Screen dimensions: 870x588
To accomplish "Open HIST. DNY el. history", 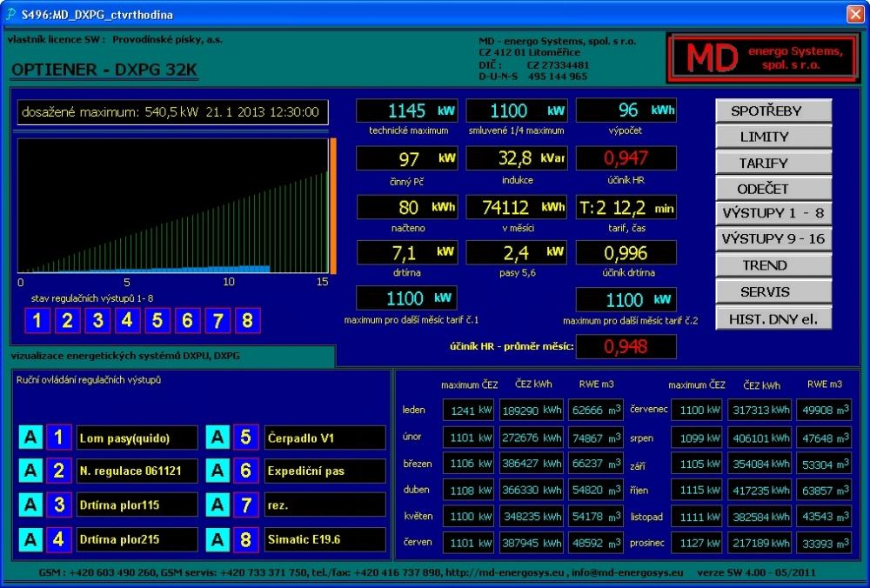I will click(x=773, y=318).
